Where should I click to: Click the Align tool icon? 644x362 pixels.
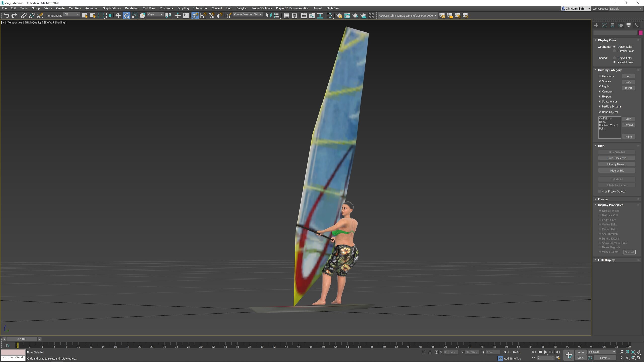[277, 16]
